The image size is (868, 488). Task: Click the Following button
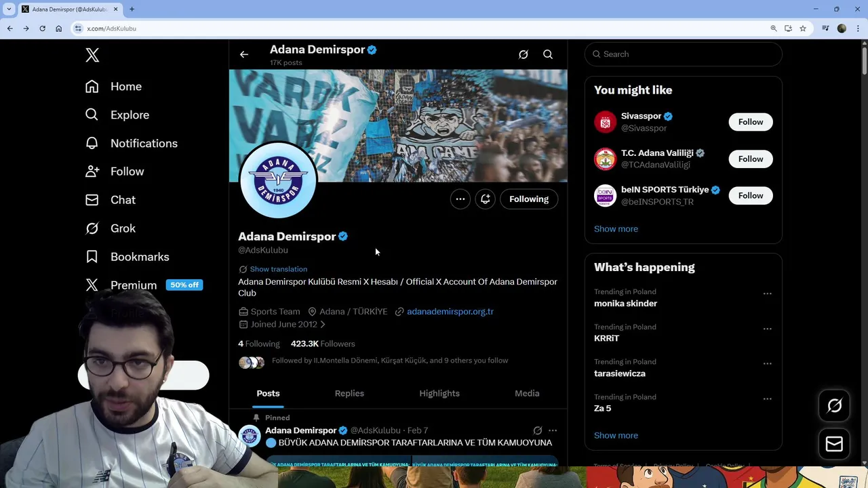click(x=529, y=199)
